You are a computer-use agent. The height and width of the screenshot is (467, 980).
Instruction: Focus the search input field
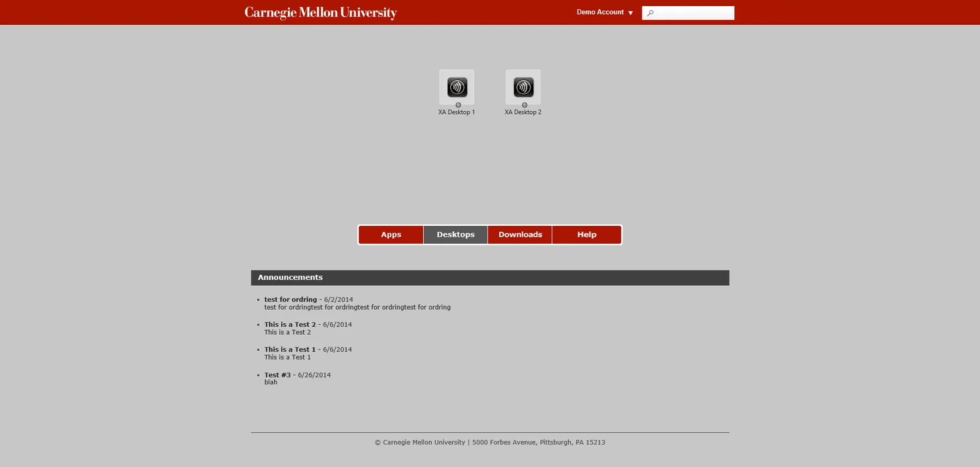pos(688,13)
